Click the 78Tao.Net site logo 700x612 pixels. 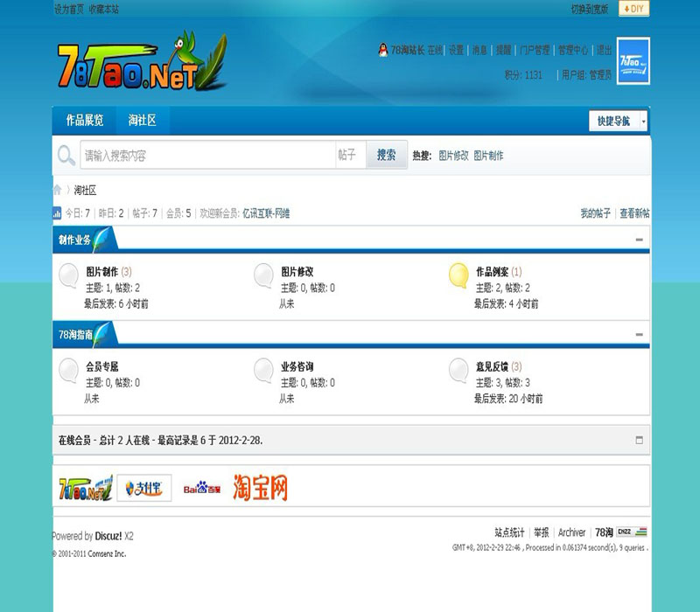[142, 61]
